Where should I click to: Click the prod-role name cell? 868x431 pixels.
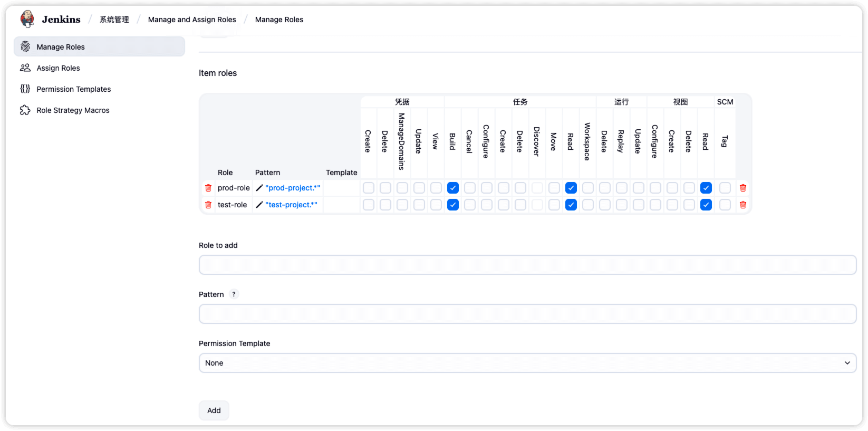[x=234, y=188]
